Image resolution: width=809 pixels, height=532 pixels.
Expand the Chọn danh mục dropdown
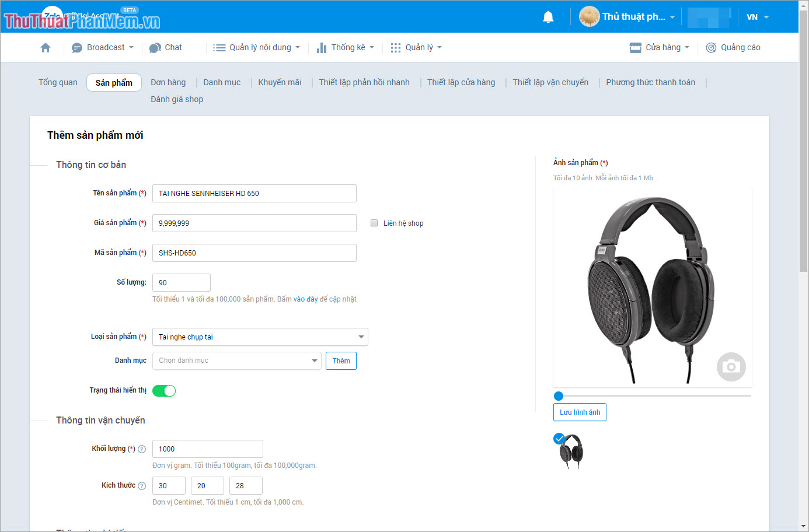236,360
